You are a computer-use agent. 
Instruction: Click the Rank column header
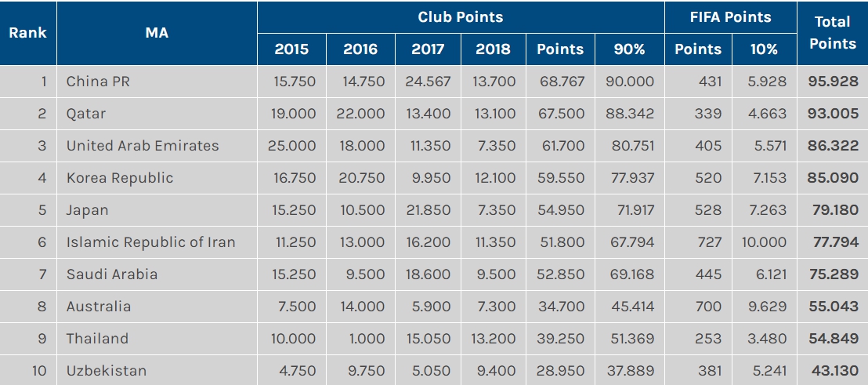pyautogui.click(x=27, y=33)
